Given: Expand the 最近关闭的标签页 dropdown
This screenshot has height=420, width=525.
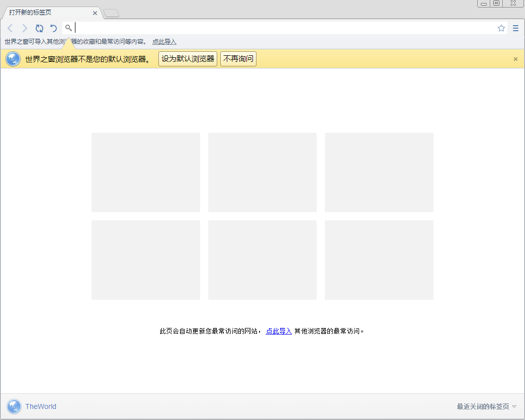Looking at the screenshot, I should click(483, 406).
